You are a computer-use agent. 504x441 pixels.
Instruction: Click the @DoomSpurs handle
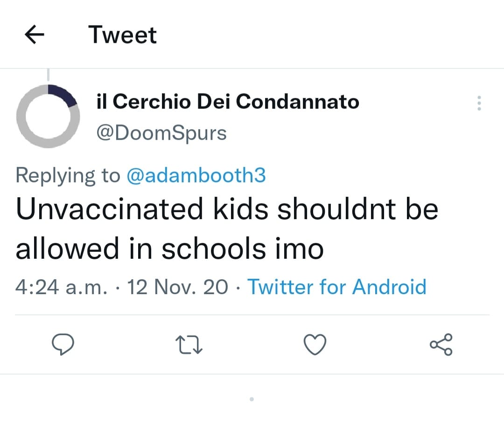pyautogui.click(x=161, y=133)
